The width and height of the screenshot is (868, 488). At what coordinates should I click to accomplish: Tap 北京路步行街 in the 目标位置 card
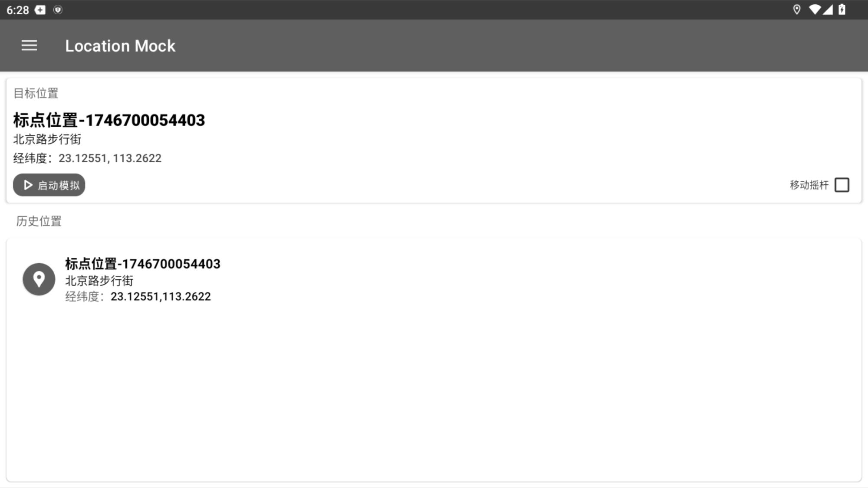tap(47, 139)
